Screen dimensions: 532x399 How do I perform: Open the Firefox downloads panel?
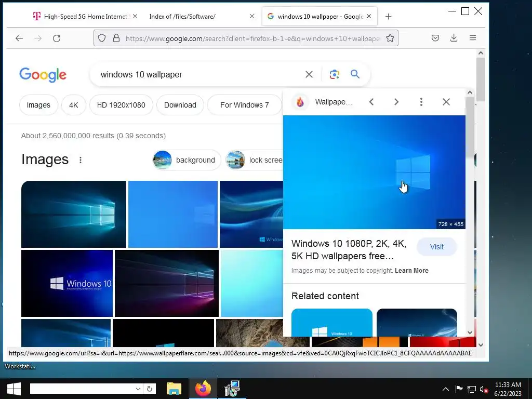point(454,38)
